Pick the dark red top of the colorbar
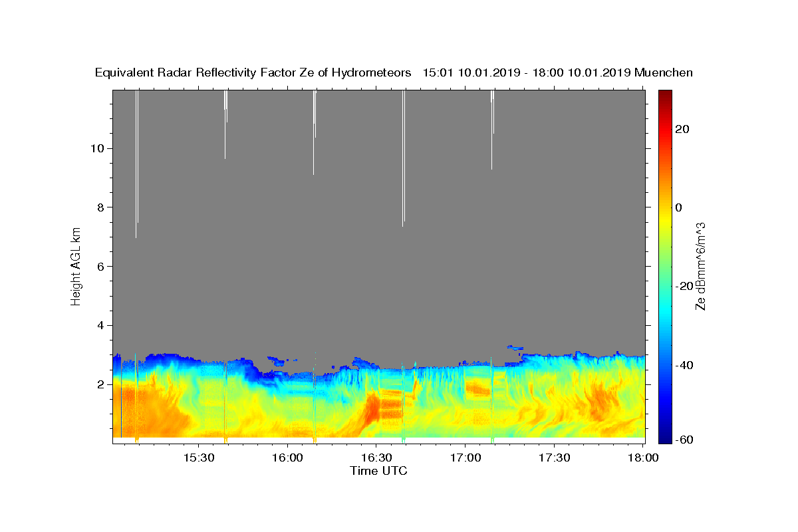This screenshot has height=532, width=798. (x=664, y=94)
